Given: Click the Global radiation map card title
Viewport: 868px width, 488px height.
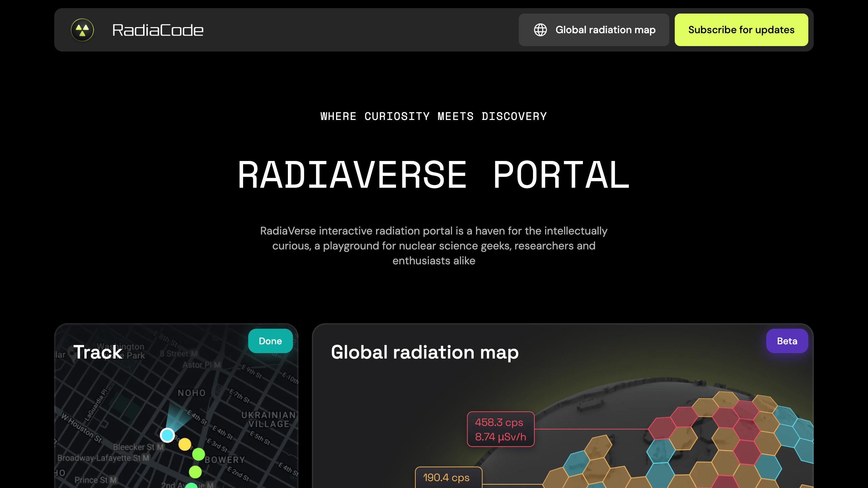Looking at the screenshot, I should pos(425,352).
